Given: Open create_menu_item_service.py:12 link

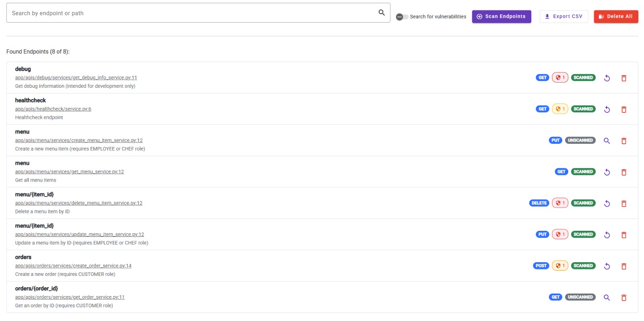Looking at the screenshot, I should tap(79, 141).
